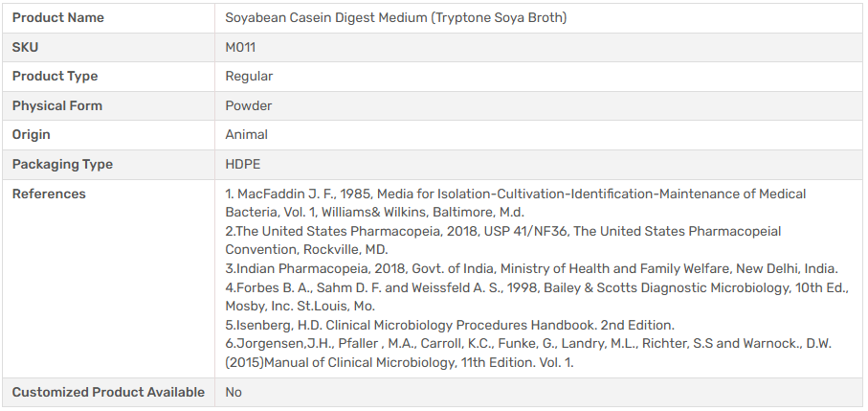
Task: Click the United States Pharmacopeia 2018 reference
Action: coord(502,240)
